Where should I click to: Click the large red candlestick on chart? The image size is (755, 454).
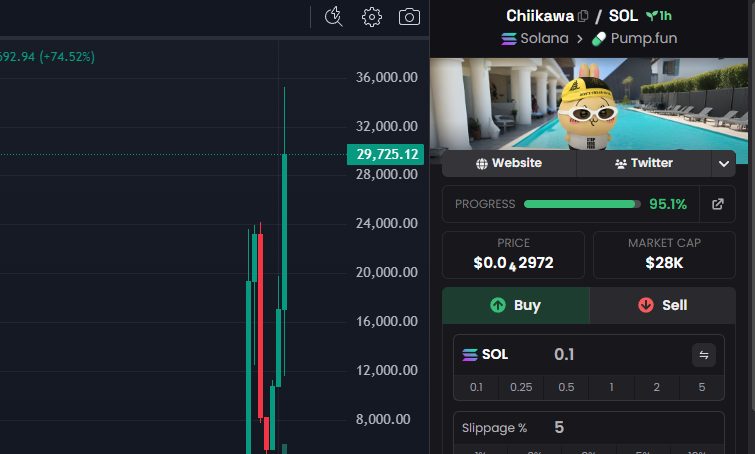click(x=260, y=325)
